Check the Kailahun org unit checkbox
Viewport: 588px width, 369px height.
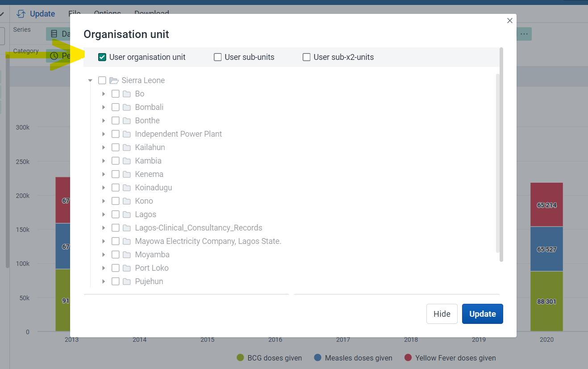coord(116,147)
